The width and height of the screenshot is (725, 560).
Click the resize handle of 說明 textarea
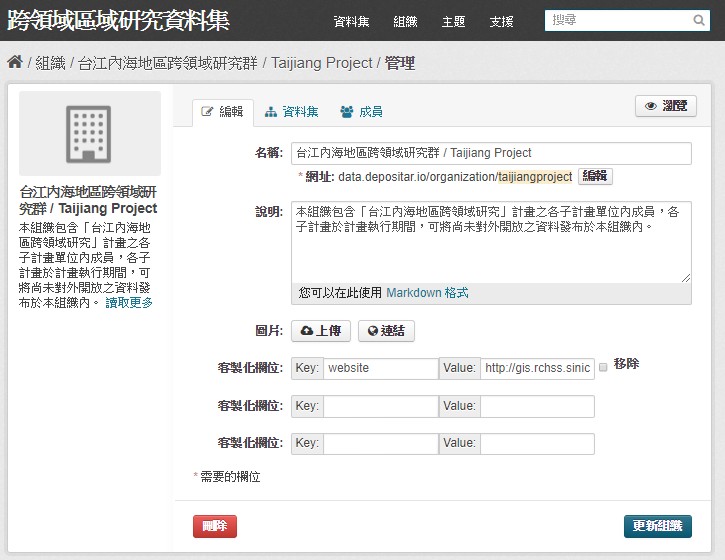686,277
